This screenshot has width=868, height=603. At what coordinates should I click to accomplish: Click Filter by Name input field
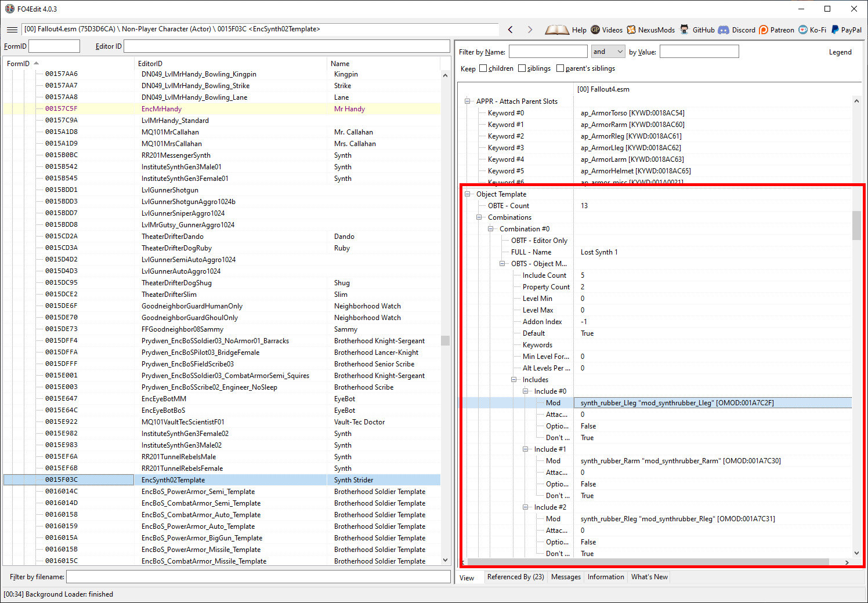pyautogui.click(x=548, y=52)
